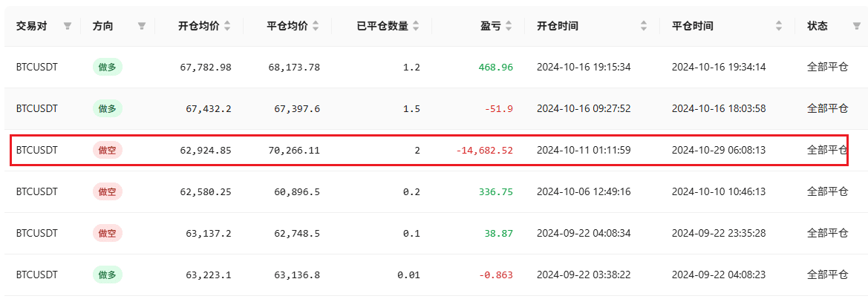Open the 状态 column filter icon
868x299 pixels.
point(856,26)
